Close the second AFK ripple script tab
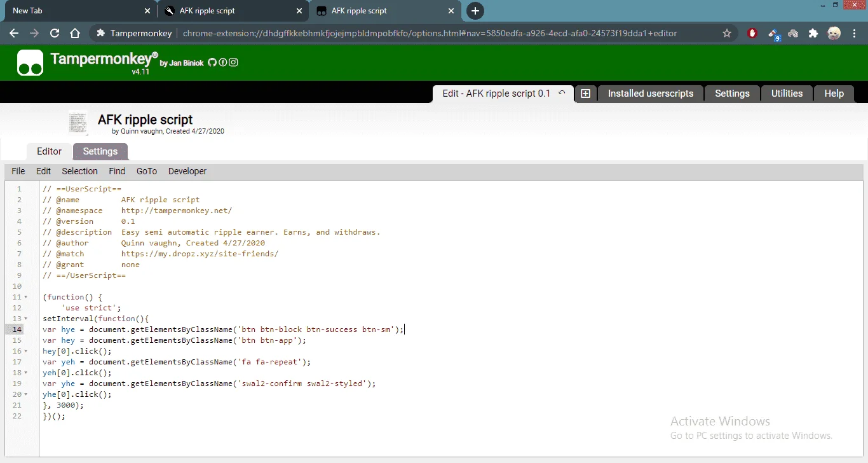The height and width of the screenshot is (463, 868). pyautogui.click(x=300, y=11)
